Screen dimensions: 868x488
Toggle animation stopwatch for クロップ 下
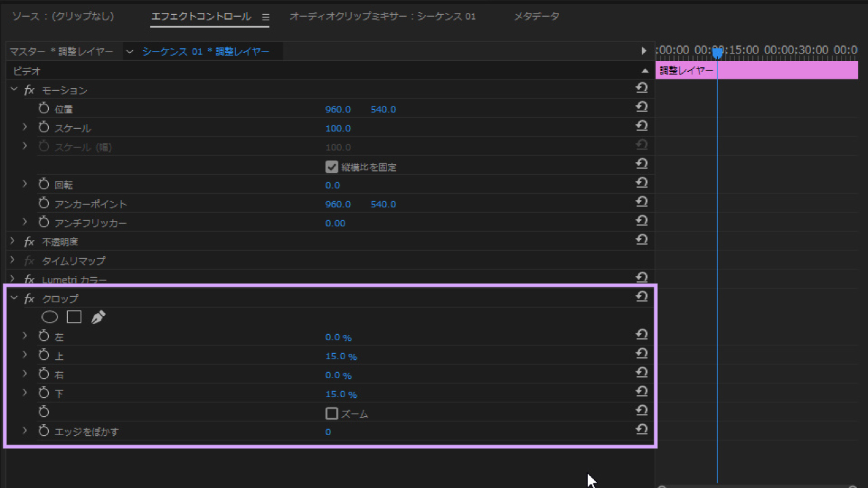(44, 393)
